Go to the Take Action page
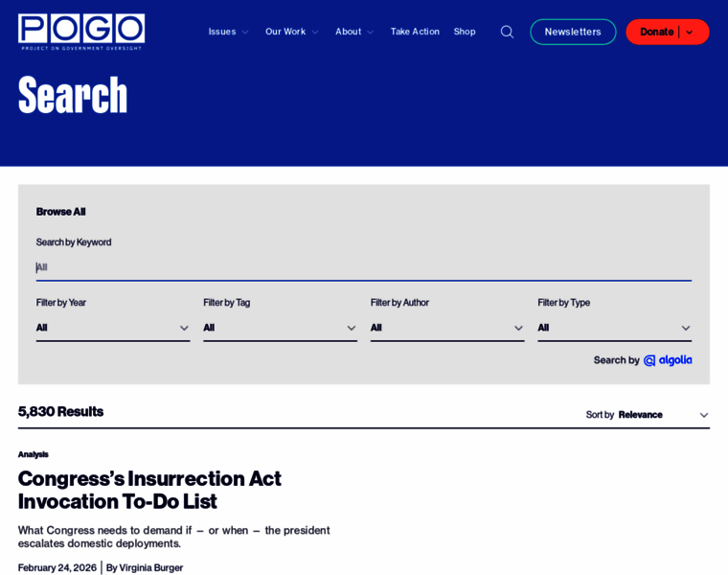This screenshot has width=728, height=575. tap(415, 32)
